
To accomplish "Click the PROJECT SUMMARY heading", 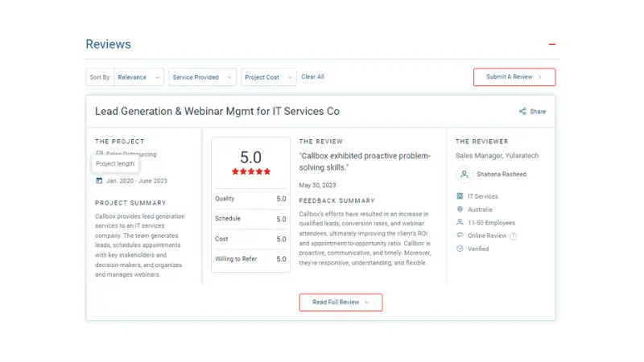I will pos(130,203).
